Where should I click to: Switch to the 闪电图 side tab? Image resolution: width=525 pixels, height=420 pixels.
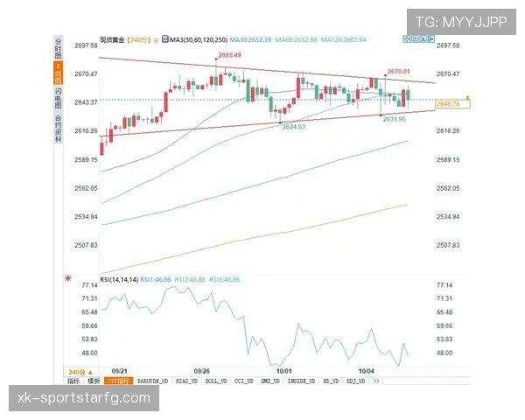coord(59,96)
